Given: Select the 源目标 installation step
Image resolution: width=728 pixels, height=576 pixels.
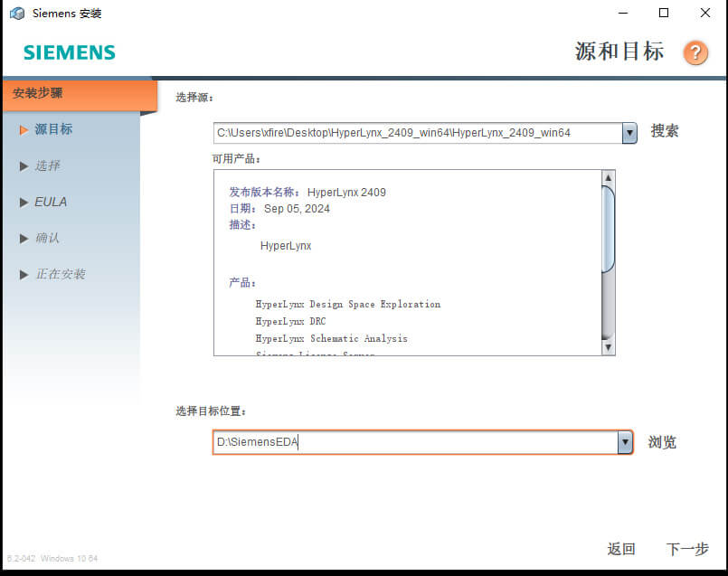Looking at the screenshot, I should click(x=53, y=129).
